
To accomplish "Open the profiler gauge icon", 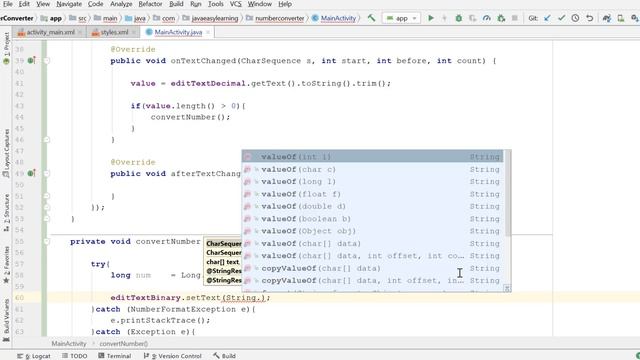I will point(487,18).
